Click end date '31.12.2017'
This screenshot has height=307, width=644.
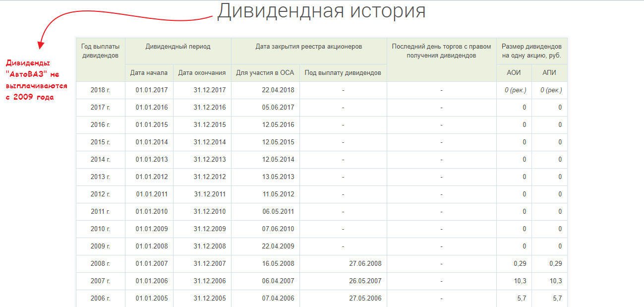[210, 90]
